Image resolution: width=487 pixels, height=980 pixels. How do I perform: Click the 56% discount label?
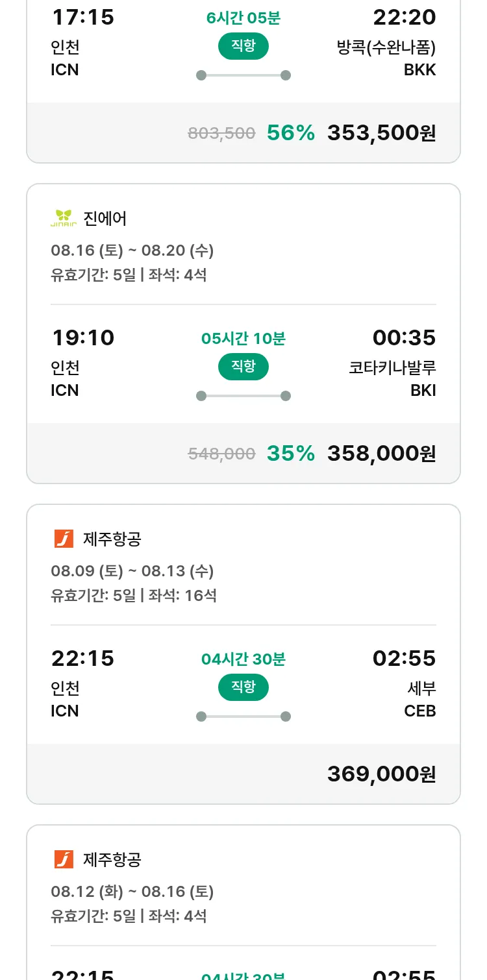(290, 132)
